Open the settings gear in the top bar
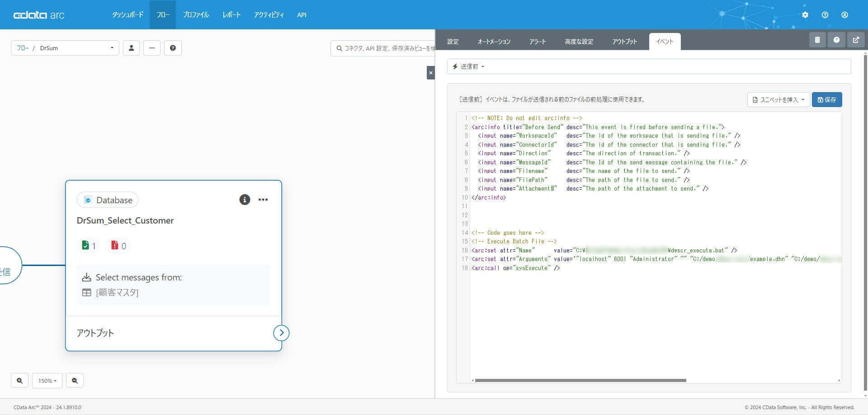Viewport: 868px width, 415px height. [805, 14]
